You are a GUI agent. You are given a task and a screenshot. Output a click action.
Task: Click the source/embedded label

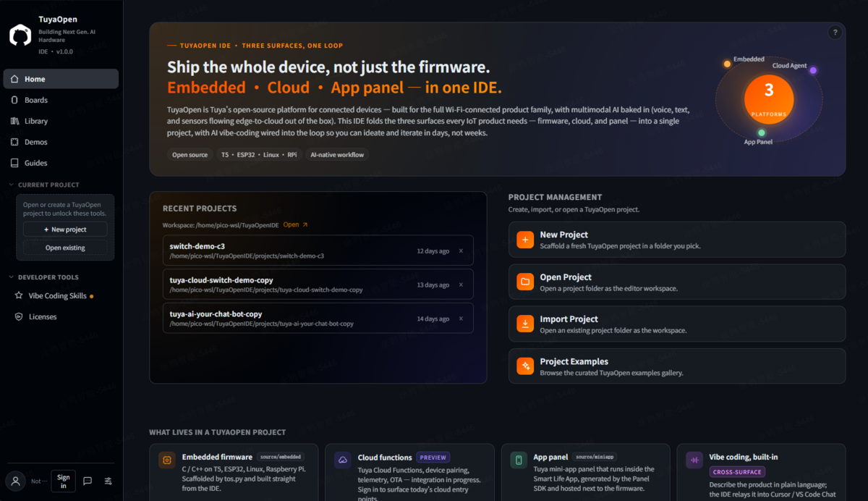280,458
